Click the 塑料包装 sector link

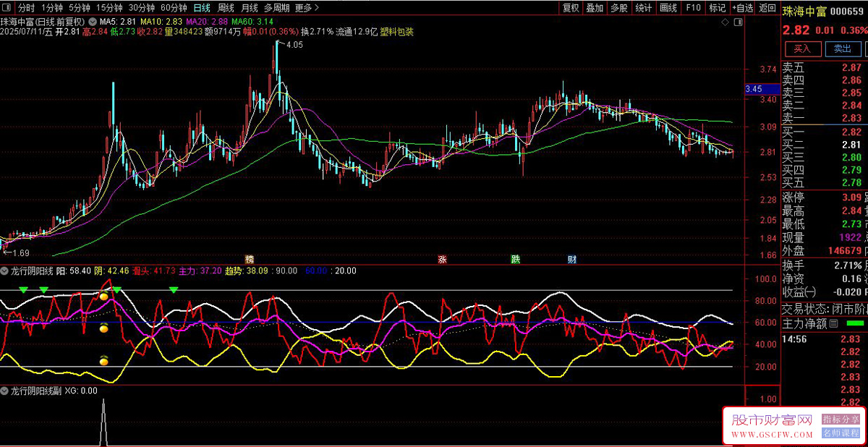click(396, 32)
